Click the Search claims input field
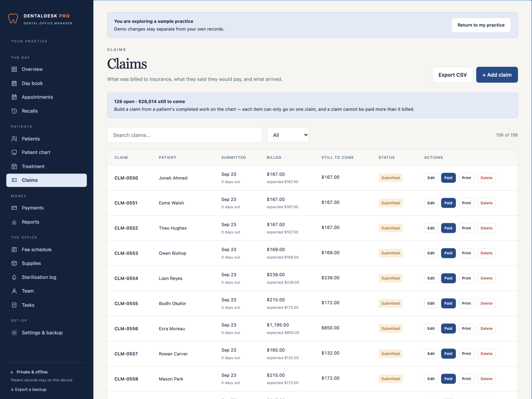Screen dimensions: 532x399 pos(185,135)
